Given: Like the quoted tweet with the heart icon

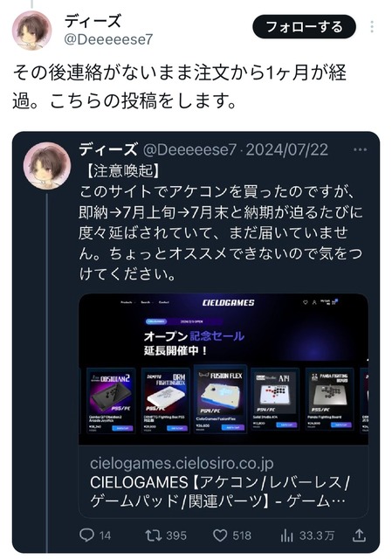Looking at the screenshot, I should (220, 535).
